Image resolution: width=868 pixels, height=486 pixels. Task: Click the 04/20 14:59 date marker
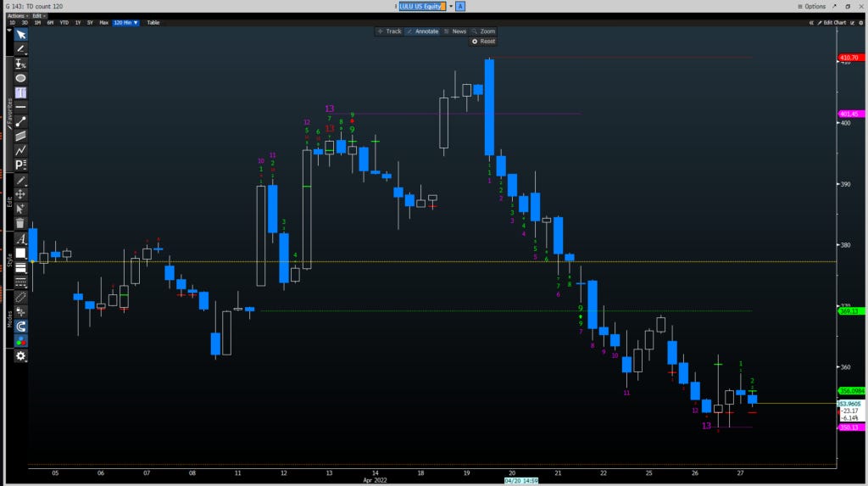[x=521, y=480]
